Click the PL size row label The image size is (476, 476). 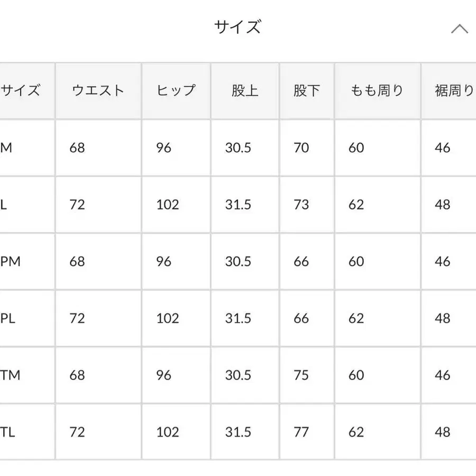(x=7, y=318)
